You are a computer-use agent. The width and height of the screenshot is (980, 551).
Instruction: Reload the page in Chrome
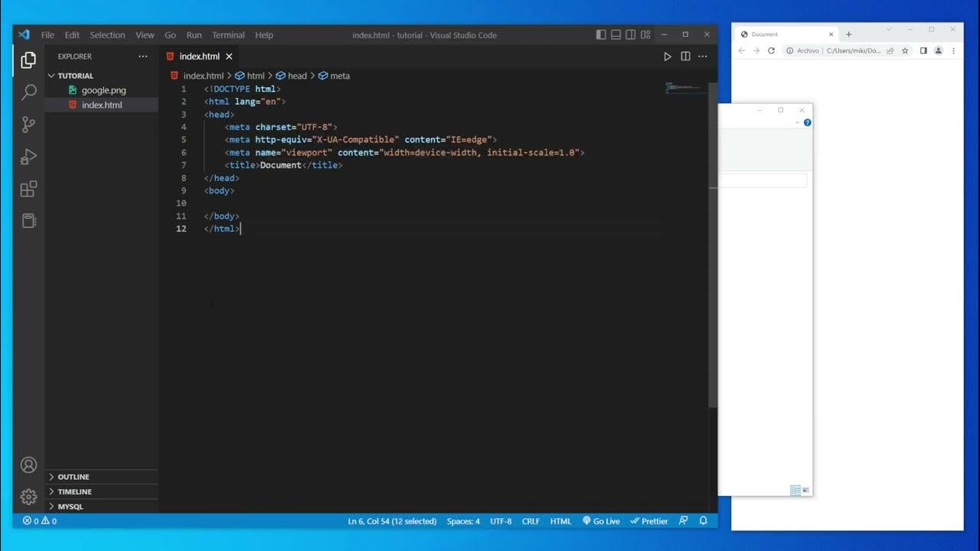(771, 51)
